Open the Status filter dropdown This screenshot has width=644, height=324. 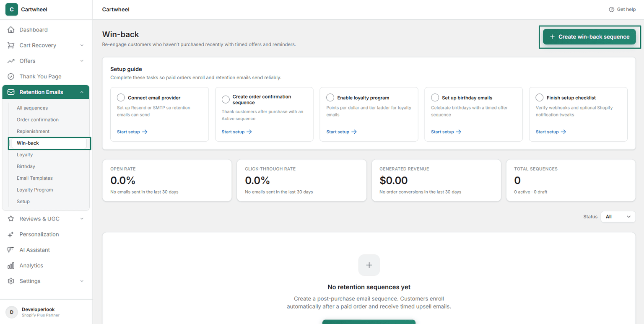(618, 217)
